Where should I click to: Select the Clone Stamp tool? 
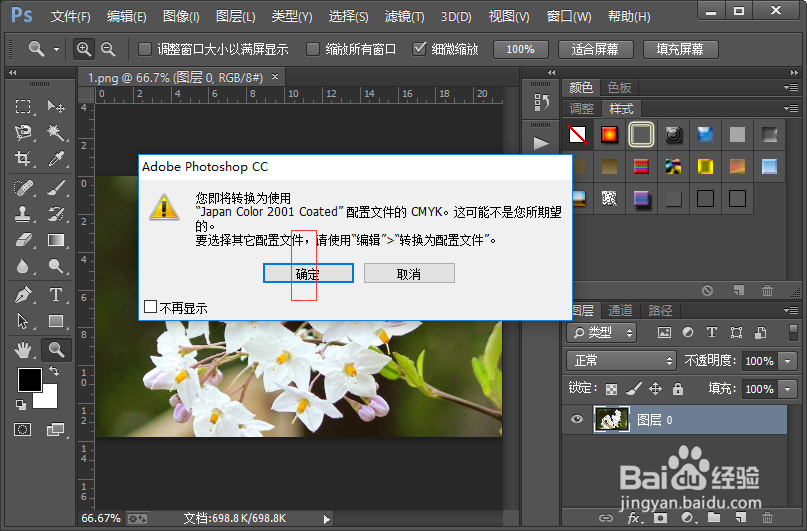point(23,214)
